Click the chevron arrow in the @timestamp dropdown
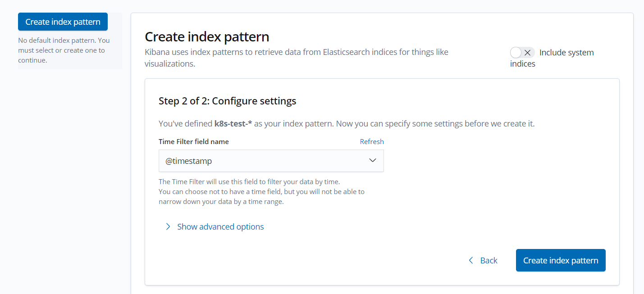Screen dimensions: 644x294 (x=373, y=161)
